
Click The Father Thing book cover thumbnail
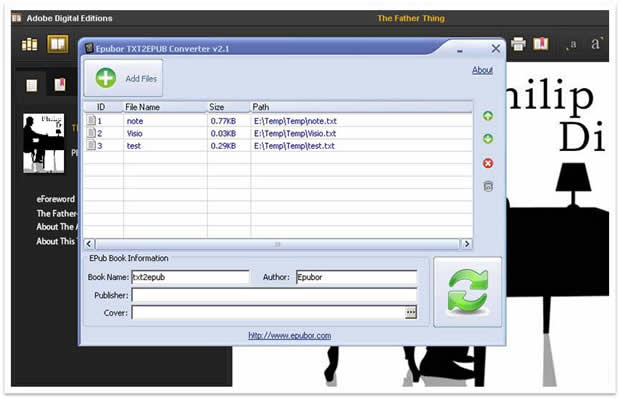pyautogui.click(x=43, y=143)
